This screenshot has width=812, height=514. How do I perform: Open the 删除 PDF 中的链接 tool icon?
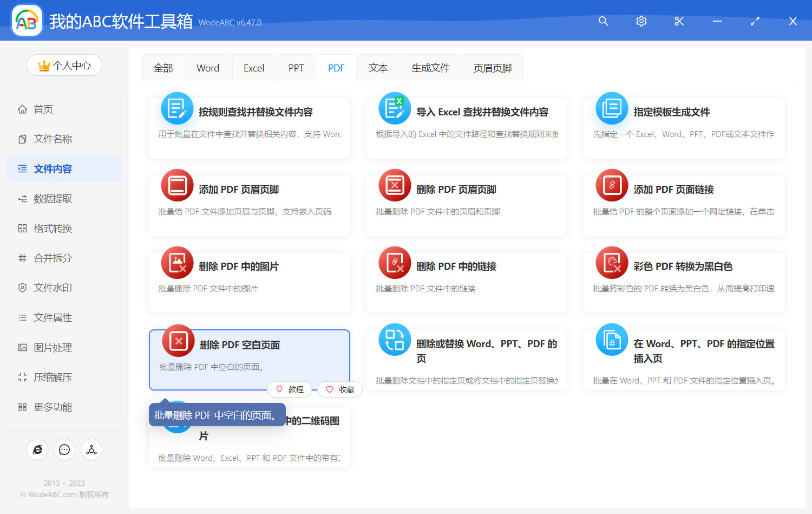tap(394, 262)
